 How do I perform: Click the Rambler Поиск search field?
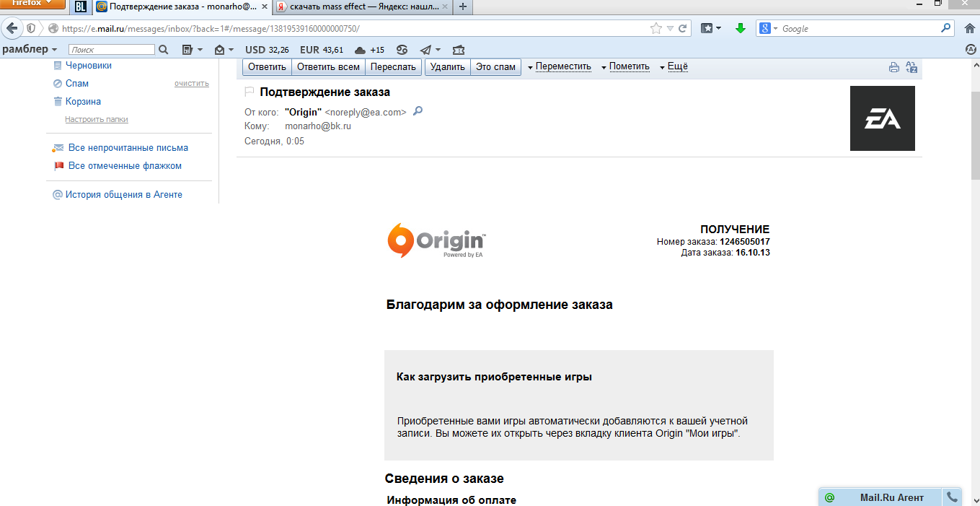[112, 50]
